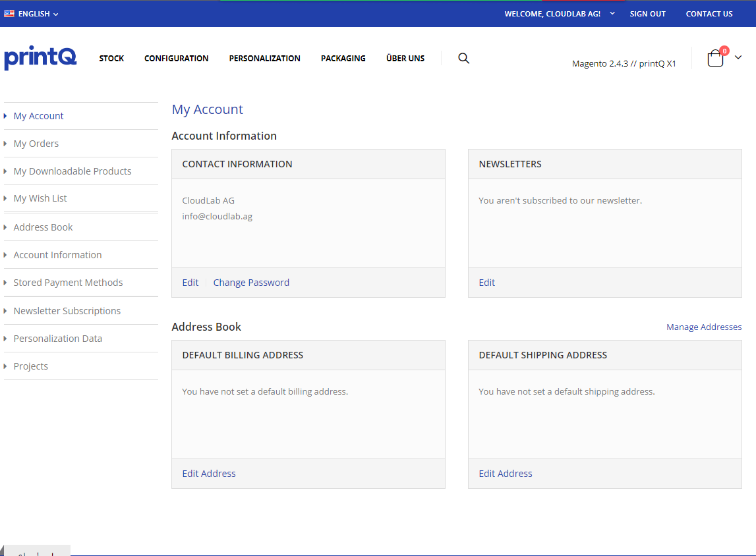Open My Wish List

click(x=40, y=198)
